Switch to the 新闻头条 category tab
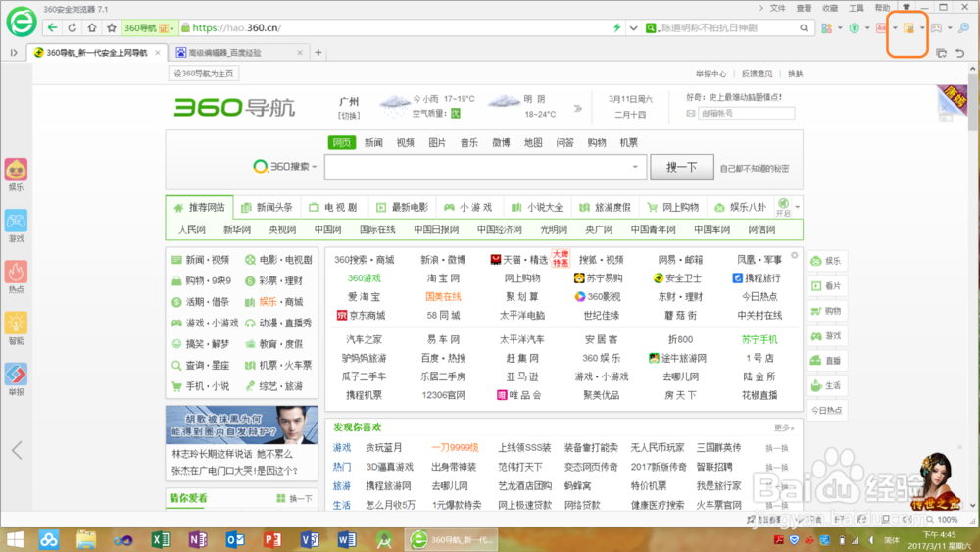This screenshot has height=552, width=980. pyautogui.click(x=267, y=207)
